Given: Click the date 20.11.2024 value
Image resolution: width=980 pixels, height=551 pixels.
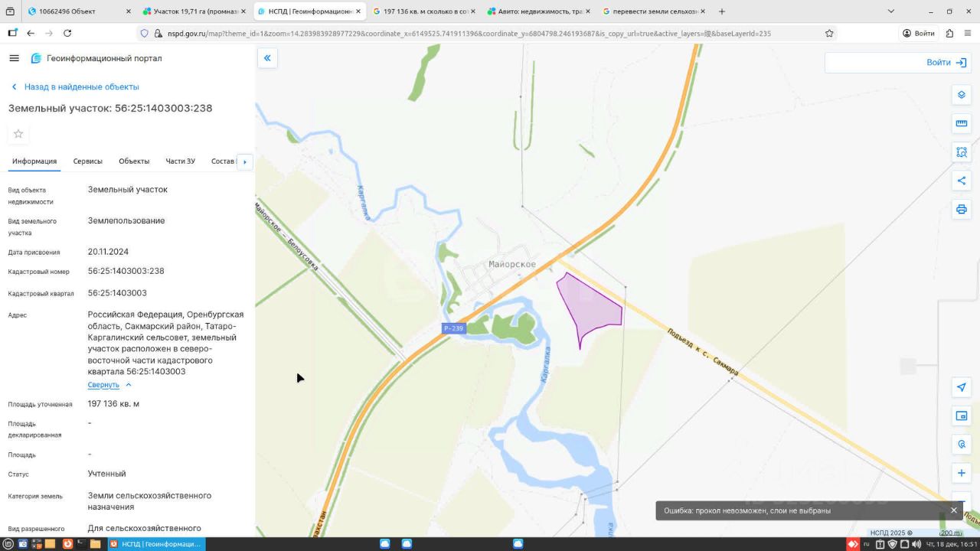Looking at the screenshot, I should [108, 252].
